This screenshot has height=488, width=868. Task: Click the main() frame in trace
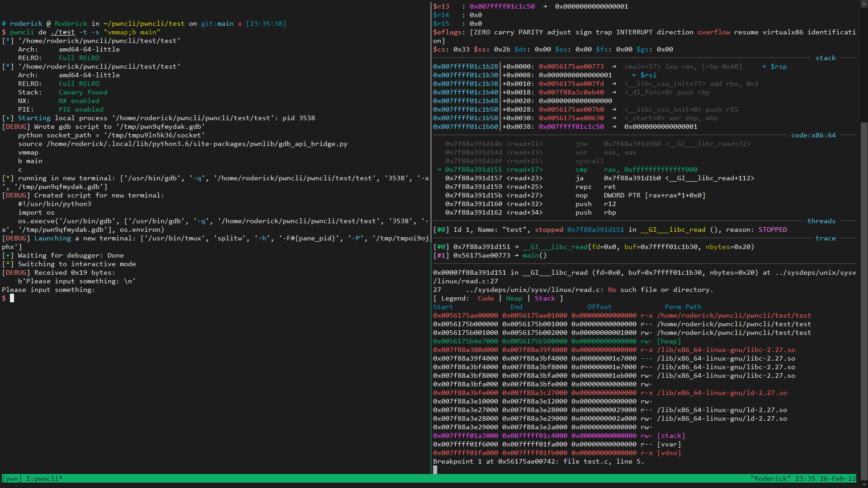(x=534, y=255)
